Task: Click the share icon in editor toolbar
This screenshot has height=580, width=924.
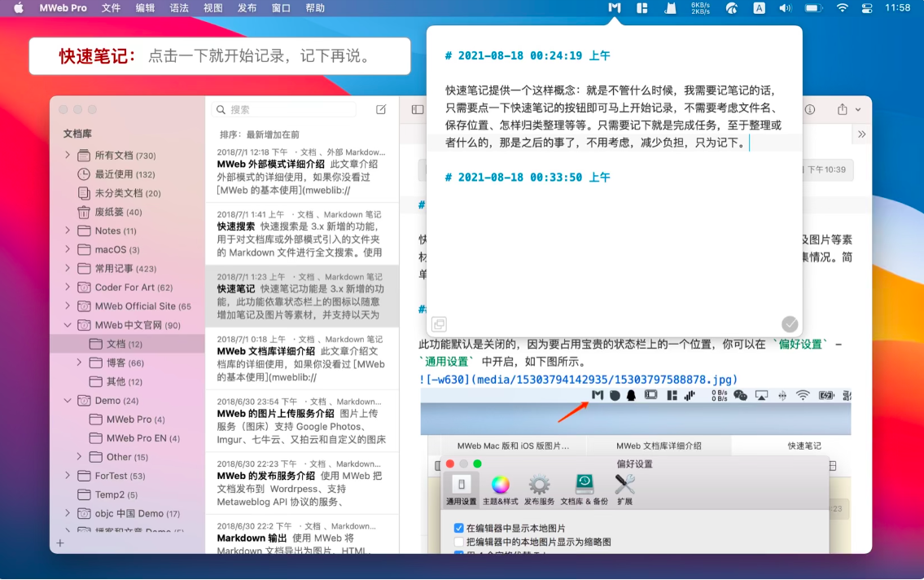Action: click(842, 110)
